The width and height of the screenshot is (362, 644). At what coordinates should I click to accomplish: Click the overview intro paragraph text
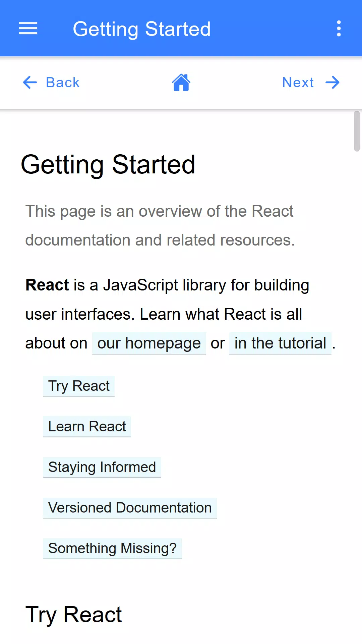pyautogui.click(x=160, y=226)
